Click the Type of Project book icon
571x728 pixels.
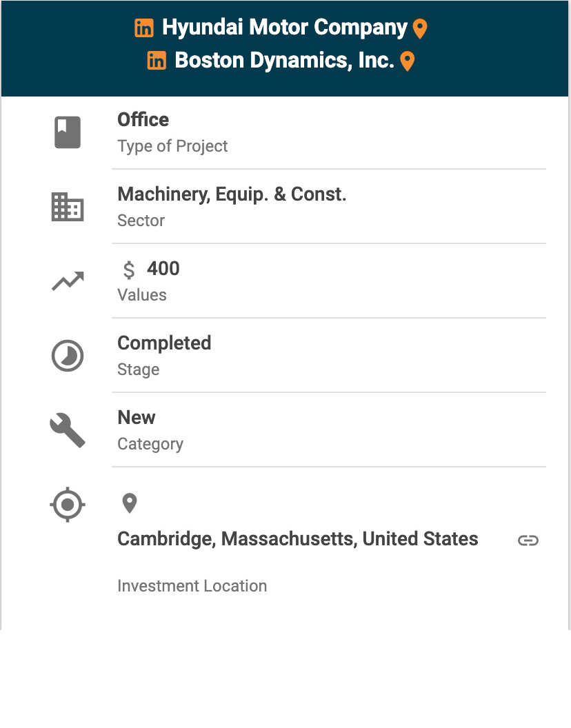[x=68, y=132]
